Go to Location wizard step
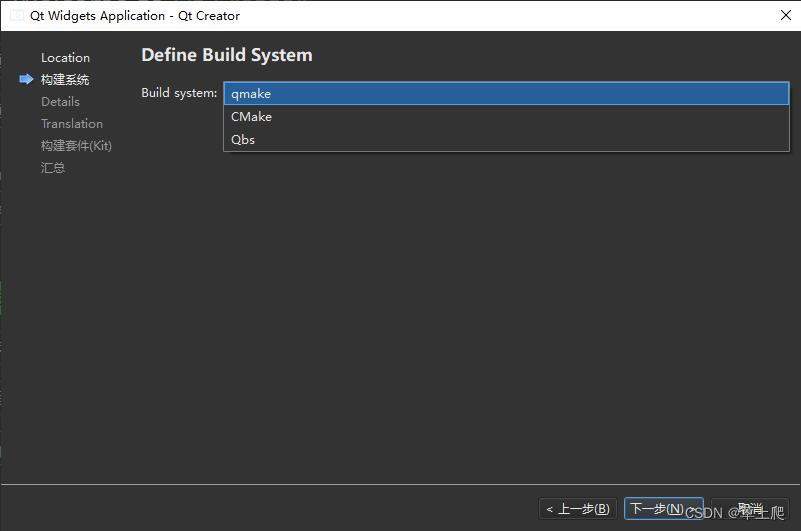This screenshot has height=531, width=801. [65, 58]
